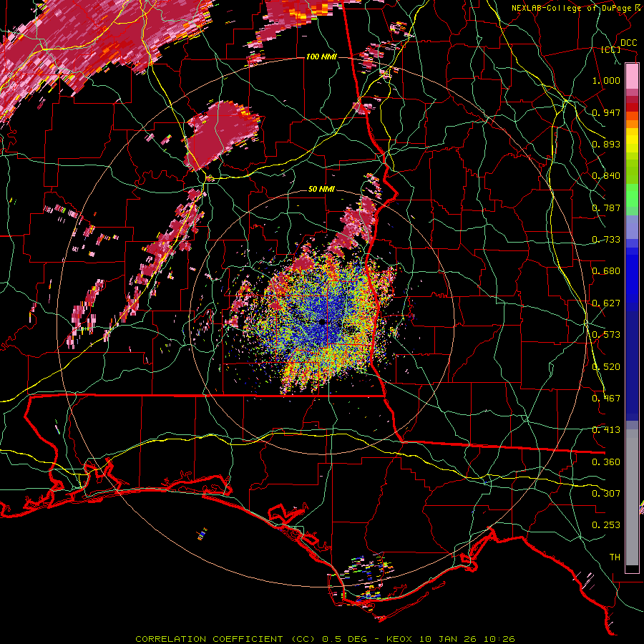Click the 0.413 legend value
The image size is (644, 644).
point(606,430)
